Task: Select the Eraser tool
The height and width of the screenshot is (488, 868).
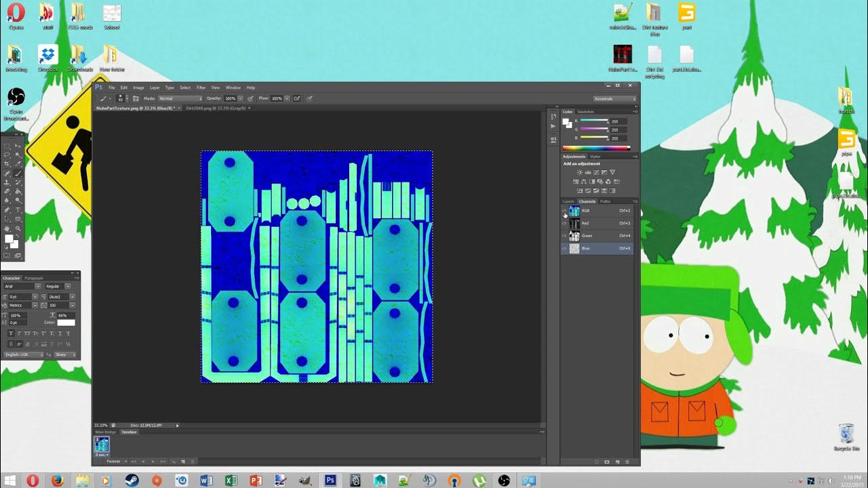Action: tap(7, 192)
